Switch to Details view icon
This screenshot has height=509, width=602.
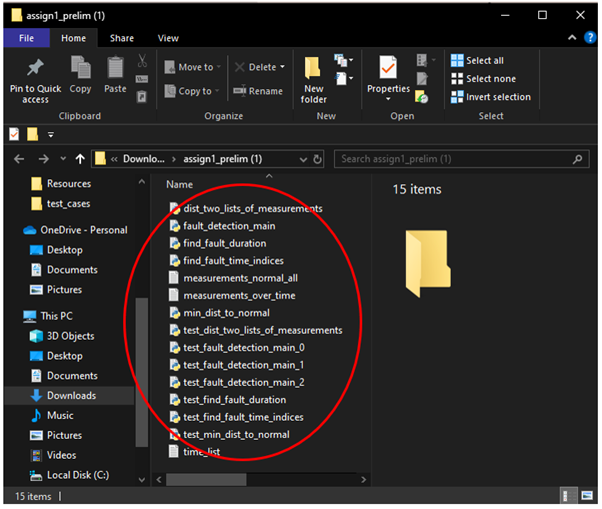[x=569, y=496]
